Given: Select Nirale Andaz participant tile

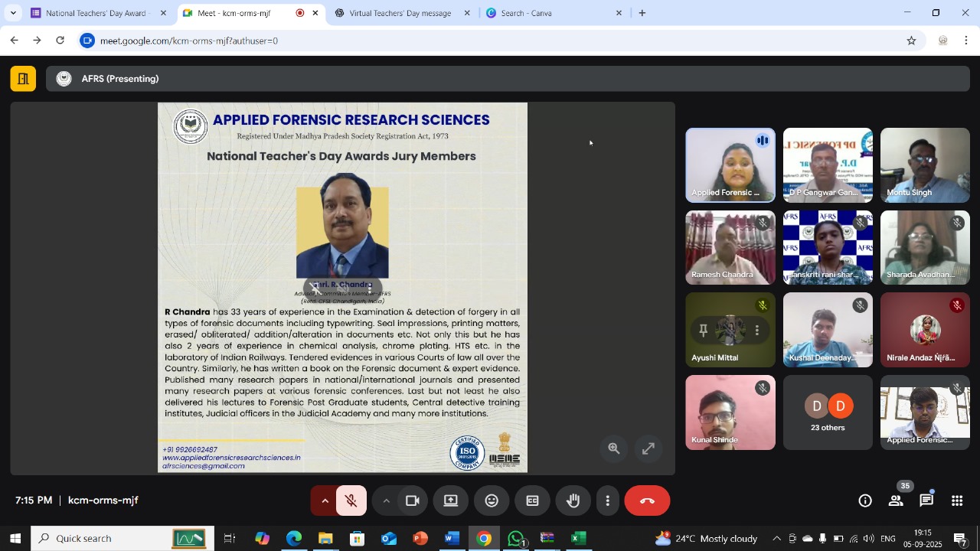Looking at the screenshot, I should [x=925, y=330].
